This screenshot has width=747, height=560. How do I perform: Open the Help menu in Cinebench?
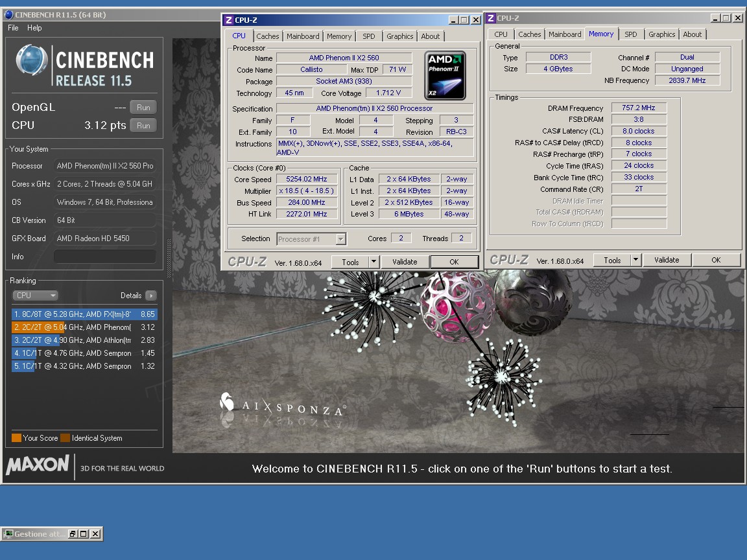click(x=34, y=28)
